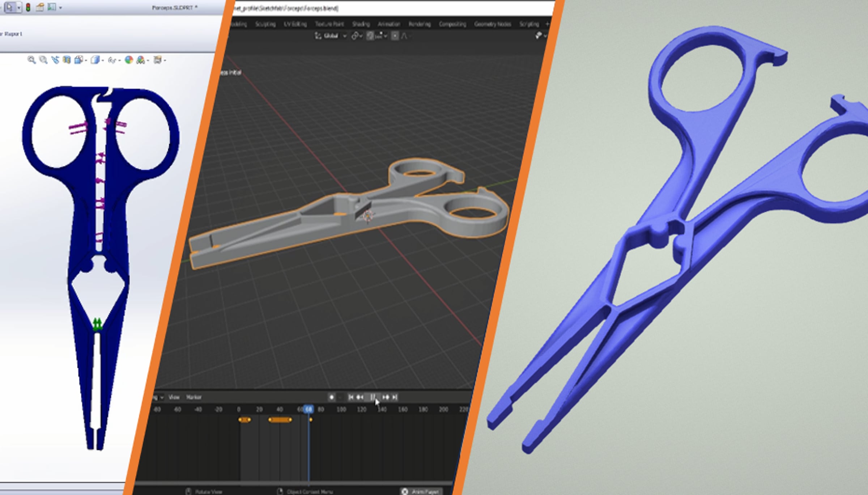Open the pivot point dropdown
868x495 pixels.
[x=357, y=36]
